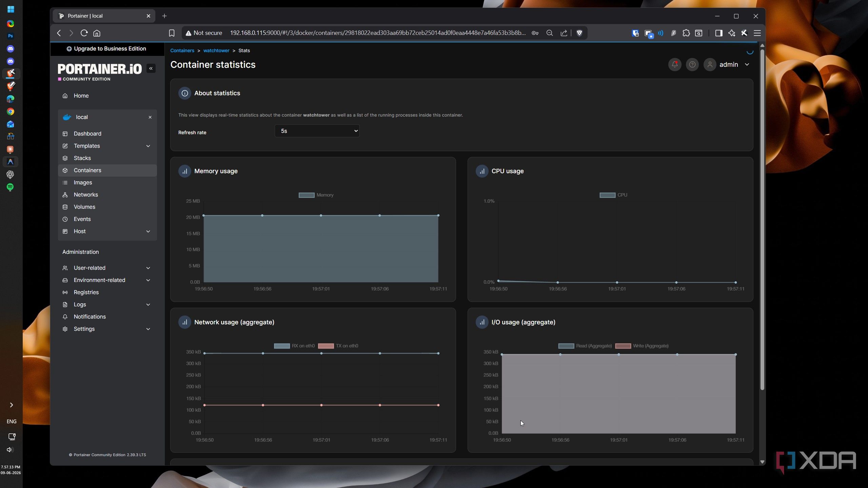Click the zoom magnifier icon in the address bar
868x488 pixels.
tap(549, 33)
